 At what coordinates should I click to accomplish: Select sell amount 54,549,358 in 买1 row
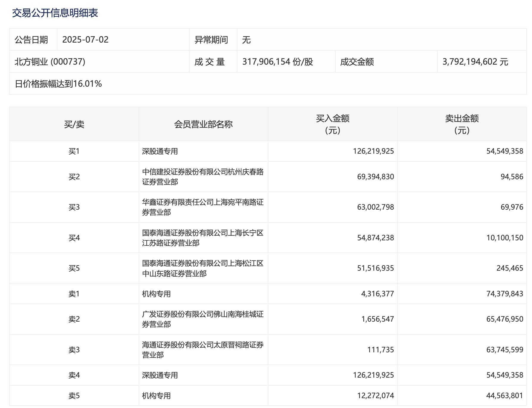[x=505, y=151]
